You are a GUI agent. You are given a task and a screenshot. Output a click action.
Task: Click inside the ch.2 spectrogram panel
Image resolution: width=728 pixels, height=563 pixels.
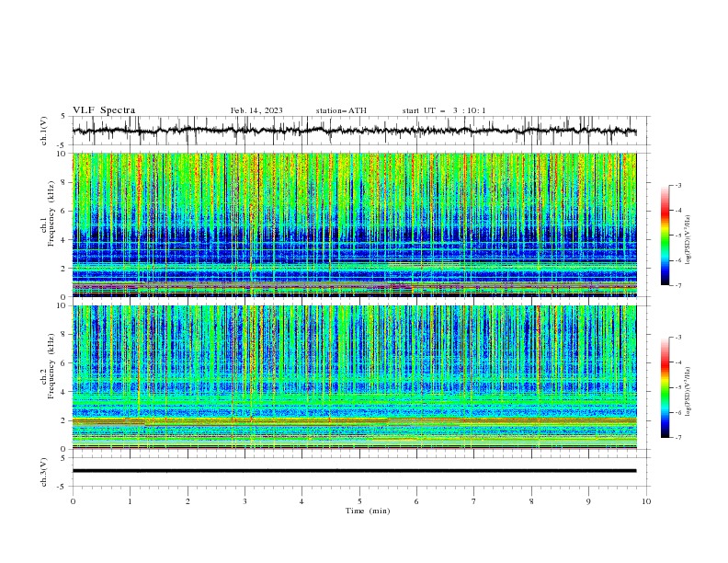(x=354, y=377)
